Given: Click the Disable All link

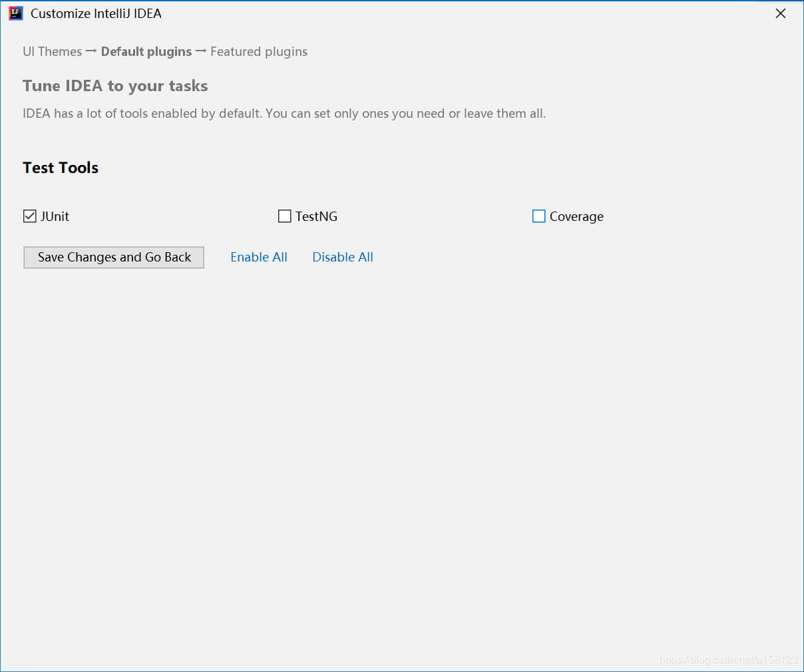Looking at the screenshot, I should pos(343,257).
